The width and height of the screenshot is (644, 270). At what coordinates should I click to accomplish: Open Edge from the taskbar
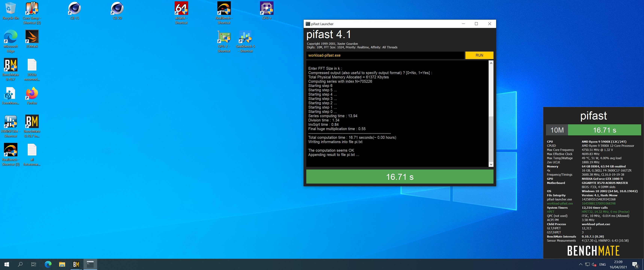pyautogui.click(x=48, y=264)
